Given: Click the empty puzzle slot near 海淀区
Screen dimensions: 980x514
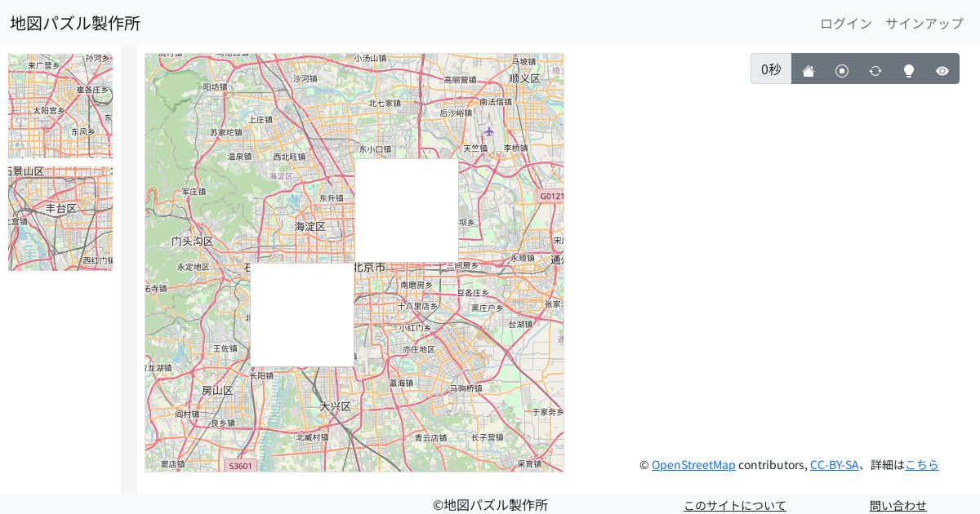Looking at the screenshot, I should (x=406, y=208).
